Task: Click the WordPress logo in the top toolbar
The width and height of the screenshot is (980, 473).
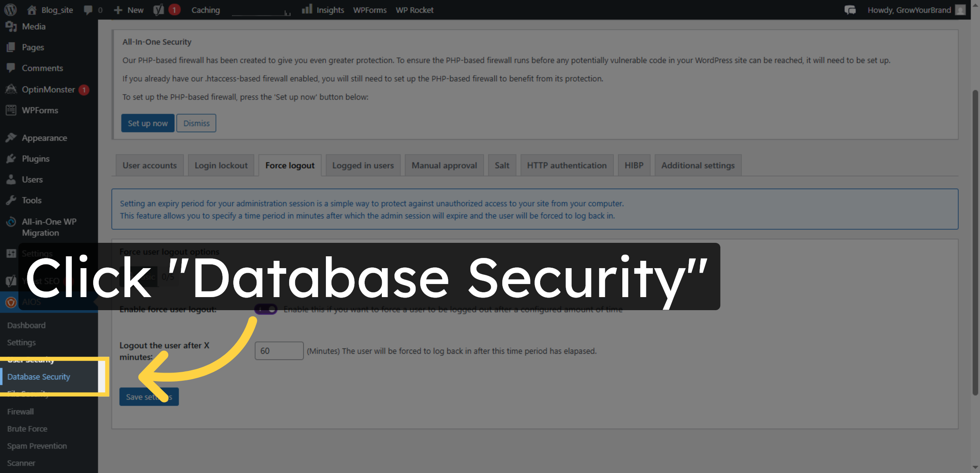Action: [10, 9]
